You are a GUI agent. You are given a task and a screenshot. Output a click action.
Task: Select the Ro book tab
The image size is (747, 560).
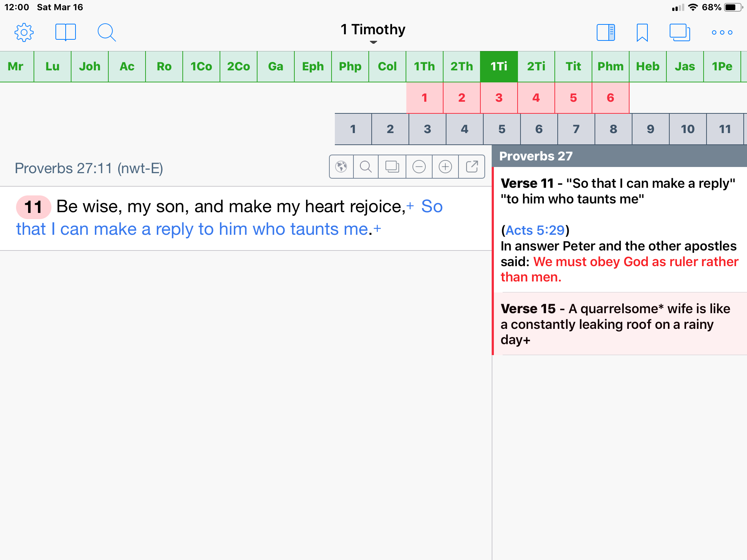[x=164, y=66]
